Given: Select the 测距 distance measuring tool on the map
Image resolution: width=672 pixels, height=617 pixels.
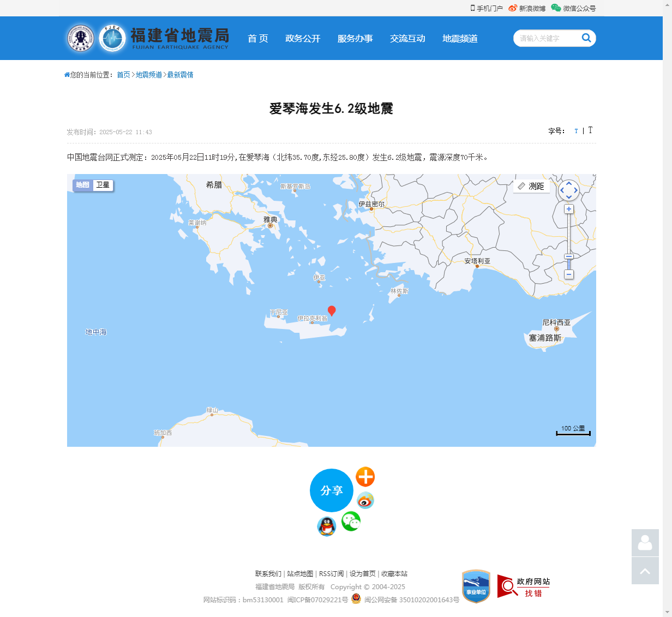Looking at the screenshot, I should click(531, 186).
